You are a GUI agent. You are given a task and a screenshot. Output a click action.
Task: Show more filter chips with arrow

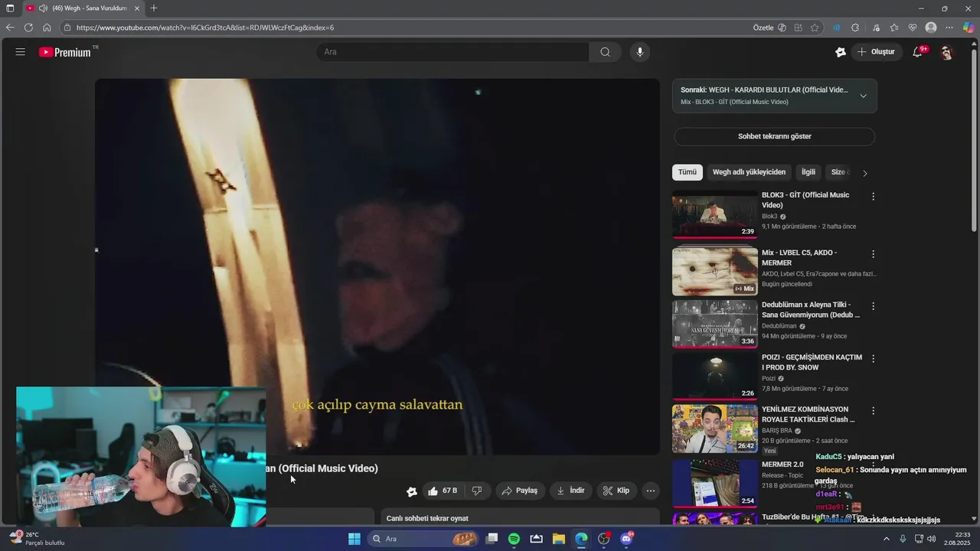(865, 173)
